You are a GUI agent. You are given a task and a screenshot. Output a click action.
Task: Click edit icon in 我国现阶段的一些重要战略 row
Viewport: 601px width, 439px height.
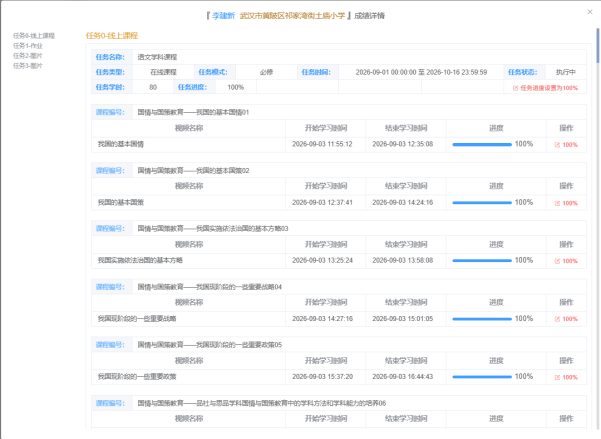(x=557, y=319)
